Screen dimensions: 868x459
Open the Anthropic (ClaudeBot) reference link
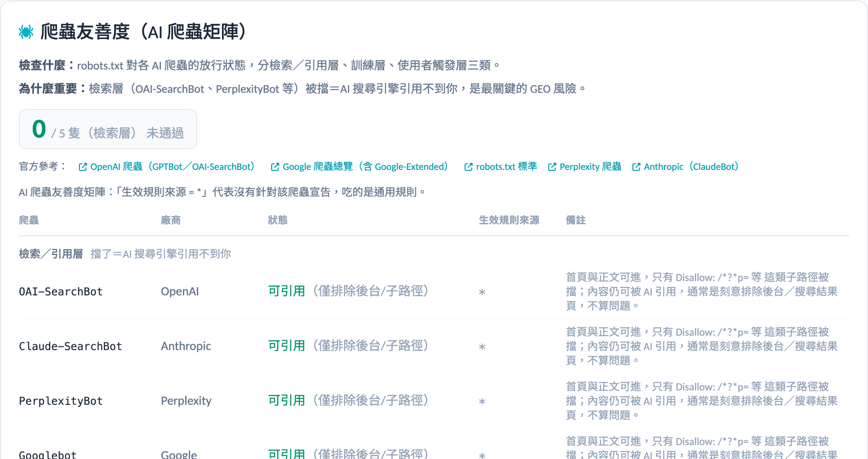pyautogui.click(x=686, y=167)
